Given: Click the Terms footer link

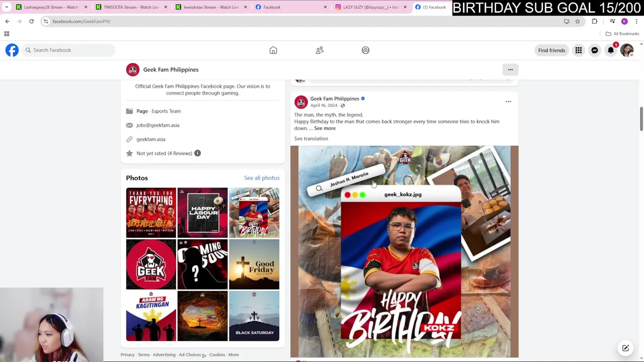Looking at the screenshot, I should [144, 355].
